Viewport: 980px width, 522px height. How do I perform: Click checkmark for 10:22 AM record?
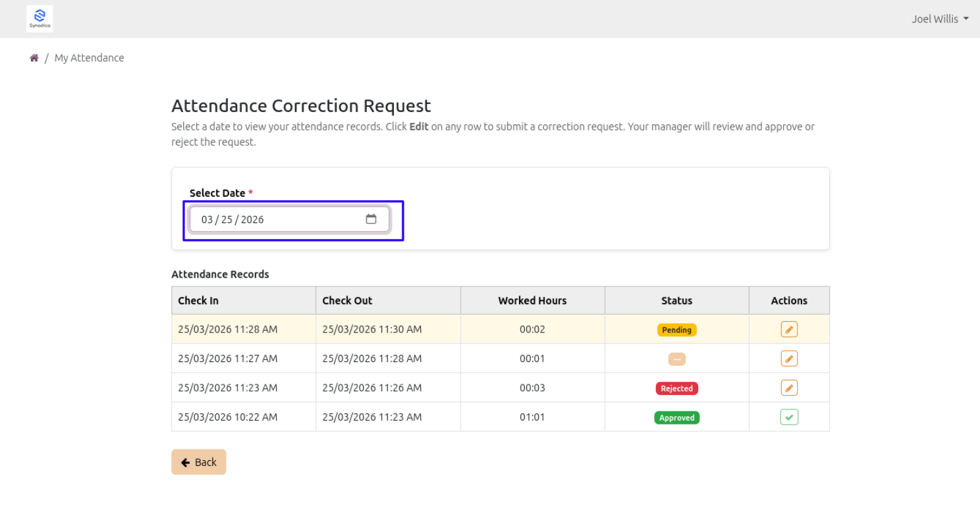point(789,417)
